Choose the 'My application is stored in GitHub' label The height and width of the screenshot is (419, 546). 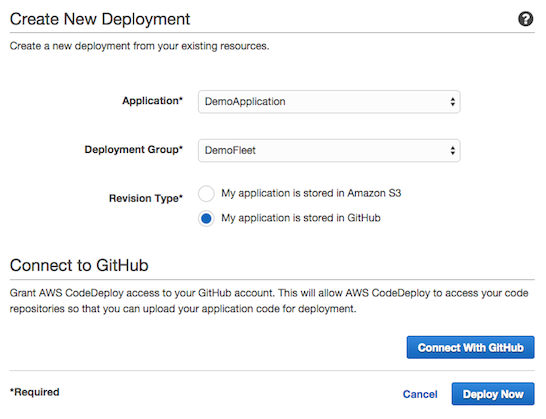pyautogui.click(x=301, y=218)
